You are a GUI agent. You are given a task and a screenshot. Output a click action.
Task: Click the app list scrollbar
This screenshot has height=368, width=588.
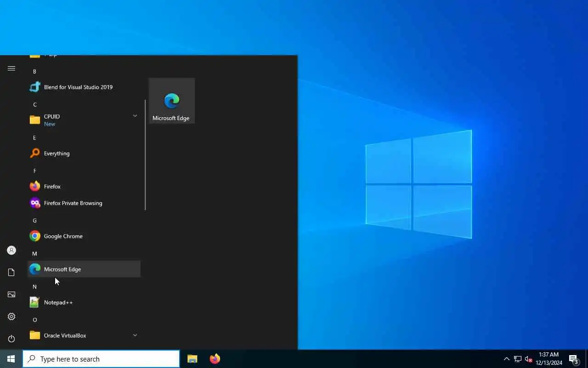[145, 155]
